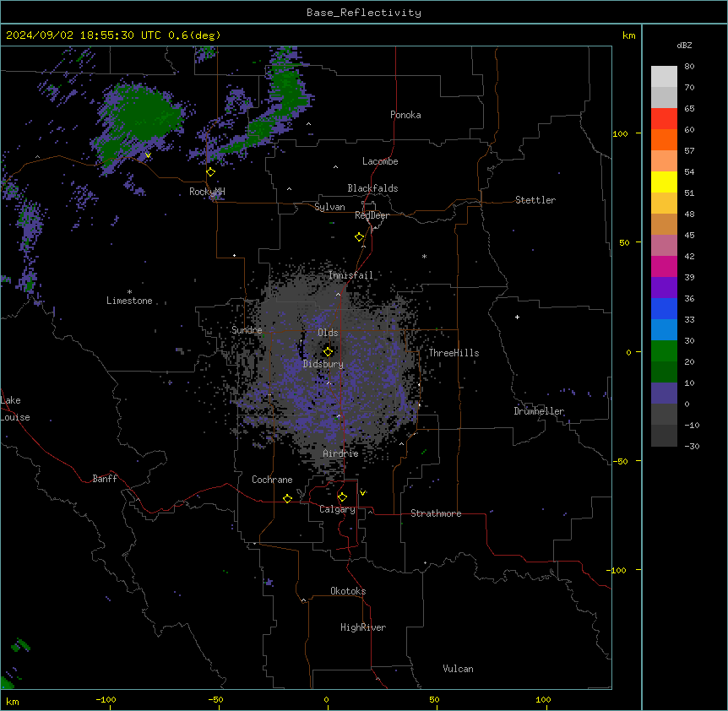Select the RedDeer city label

(372, 215)
